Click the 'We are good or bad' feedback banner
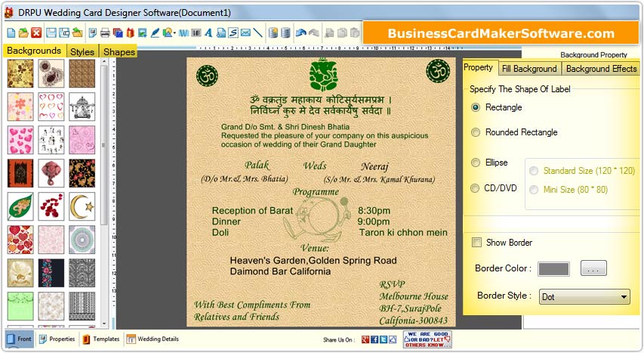The height and width of the screenshot is (353, 644). pos(427,339)
